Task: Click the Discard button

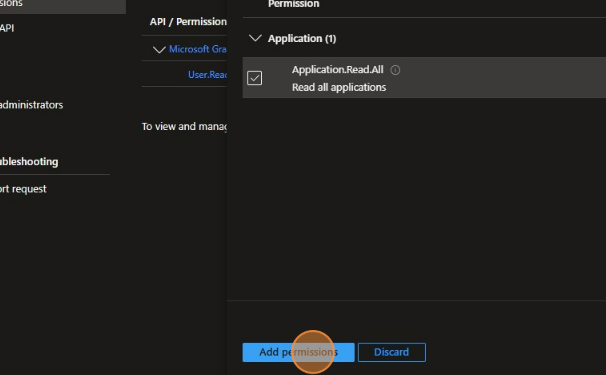Action: click(392, 352)
